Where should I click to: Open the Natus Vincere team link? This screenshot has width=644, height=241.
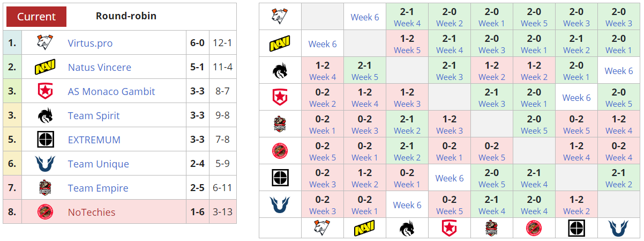[99, 67]
